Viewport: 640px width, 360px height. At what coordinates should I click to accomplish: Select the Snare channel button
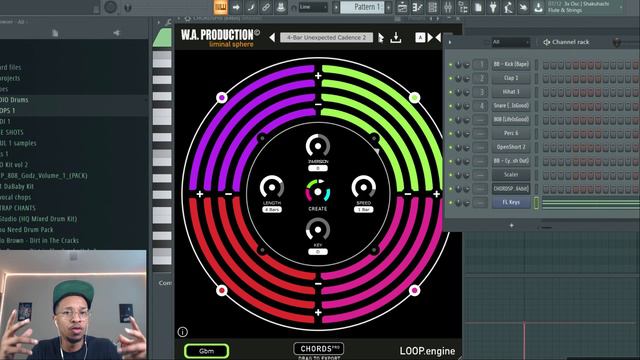(511, 106)
